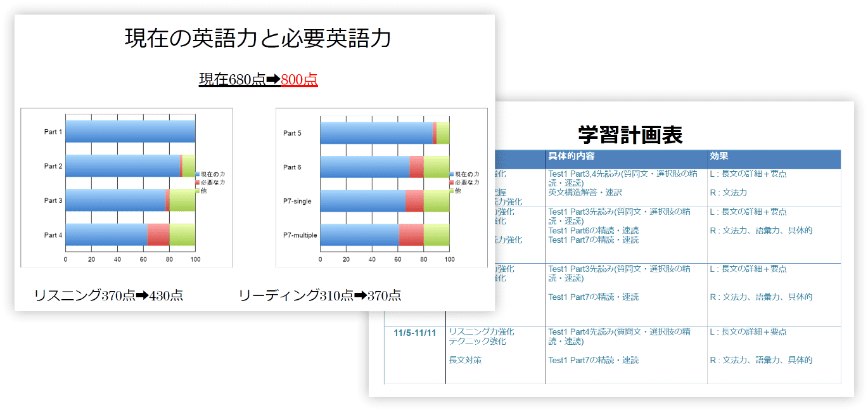Screen dimensions: 868x412
Task: Select the Test1 Part6の精読・速読 line
Action: click(594, 230)
